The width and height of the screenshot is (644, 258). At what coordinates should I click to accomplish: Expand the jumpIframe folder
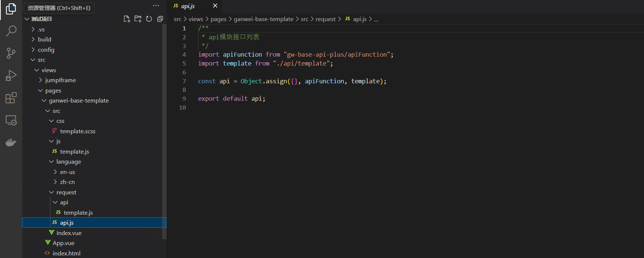coord(60,80)
